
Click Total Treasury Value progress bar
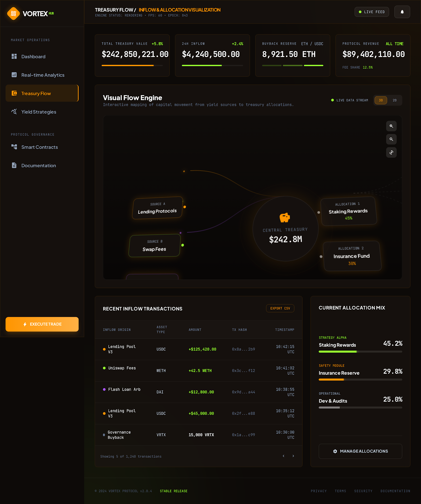(x=132, y=66)
